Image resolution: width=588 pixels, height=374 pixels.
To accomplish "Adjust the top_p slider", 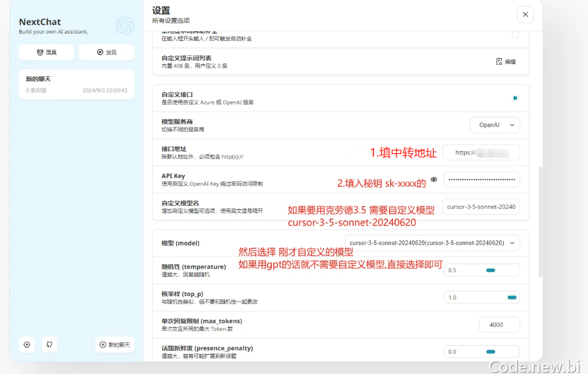I will coord(482,298).
